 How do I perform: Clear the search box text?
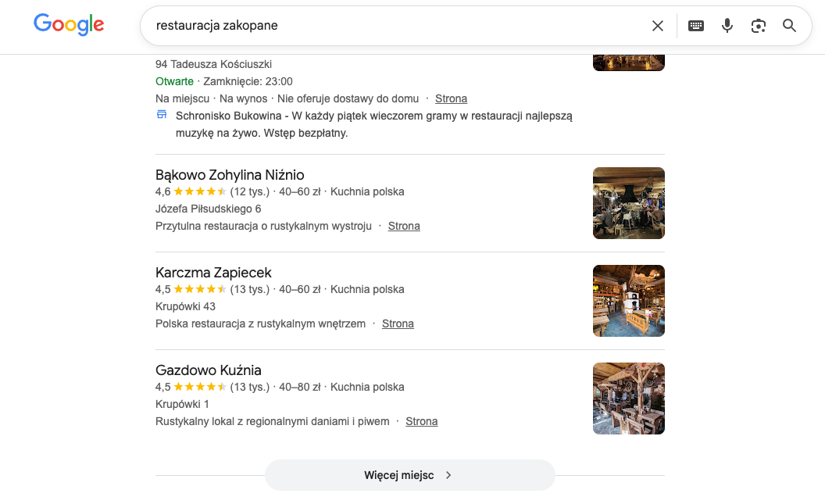(x=658, y=26)
